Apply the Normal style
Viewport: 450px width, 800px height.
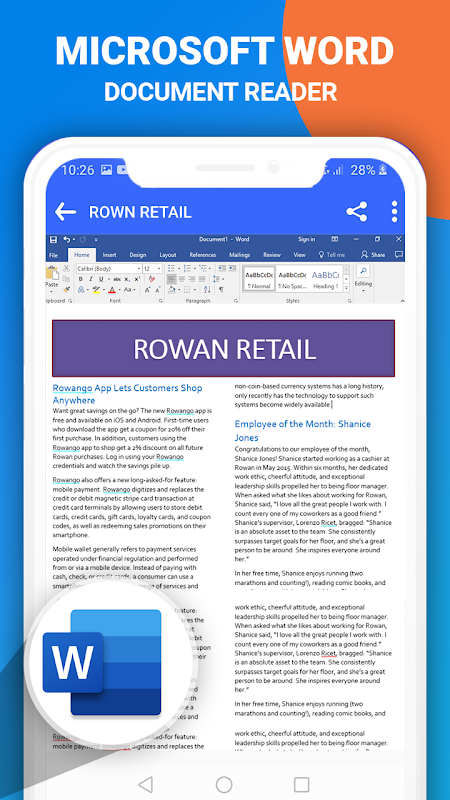click(259, 279)
